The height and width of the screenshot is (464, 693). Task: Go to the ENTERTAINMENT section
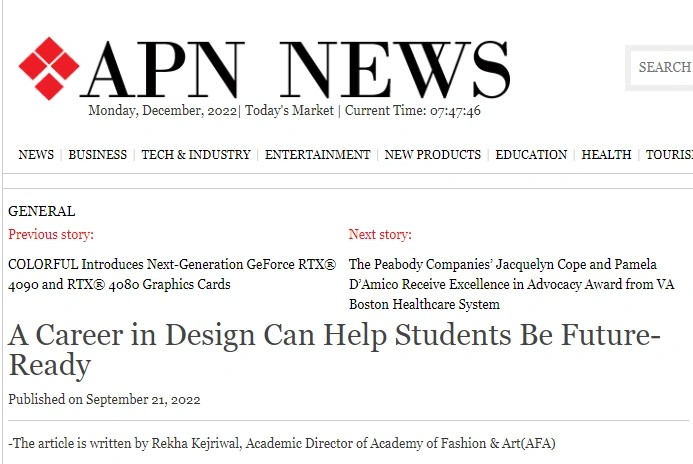[x=317, y=155]
